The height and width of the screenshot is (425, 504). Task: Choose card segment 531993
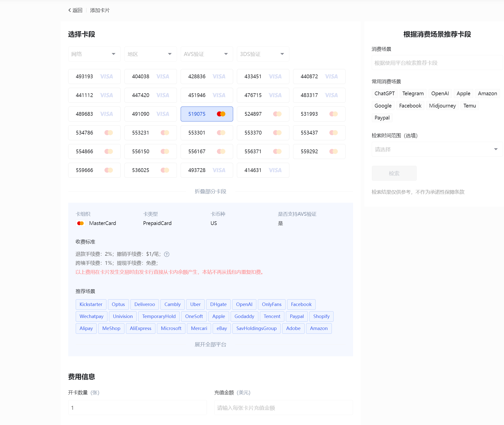[319, 114]
